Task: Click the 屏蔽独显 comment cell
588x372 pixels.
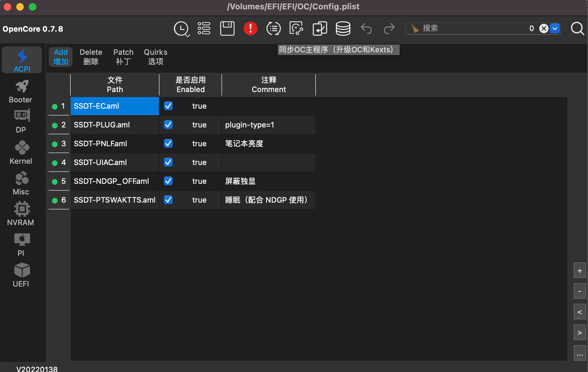Action: tap(269, 181)
